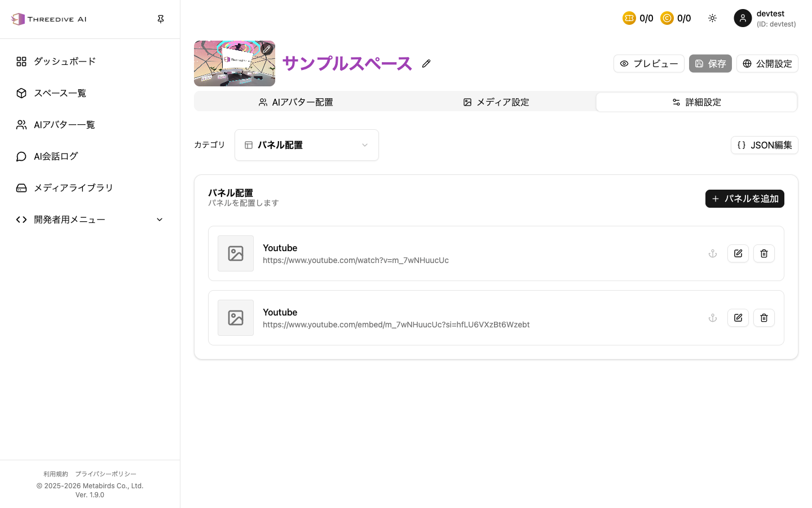This screenshot has width=812, height=508.
Task: Click the サンプルスペース title text
Action: [347, 63]
